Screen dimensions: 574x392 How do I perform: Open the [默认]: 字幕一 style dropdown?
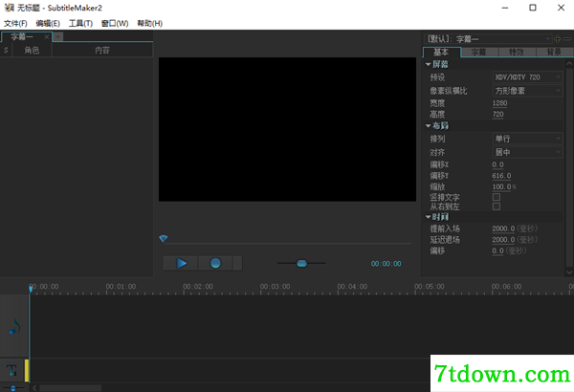[488, 39]
